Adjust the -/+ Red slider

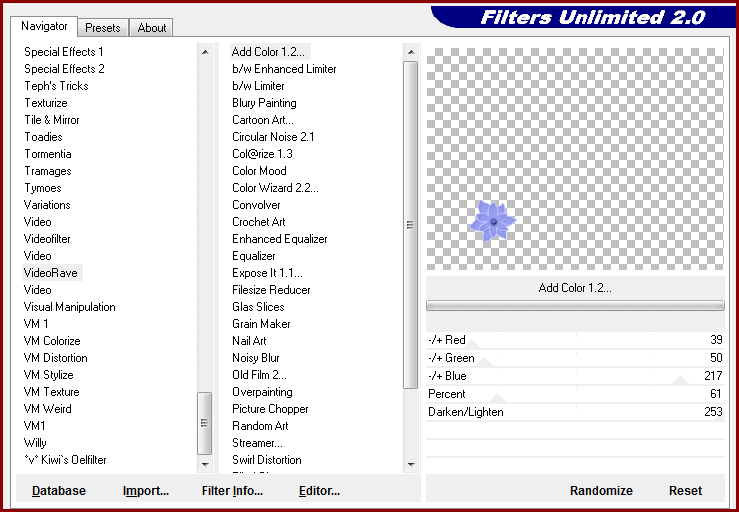point(575,340)
